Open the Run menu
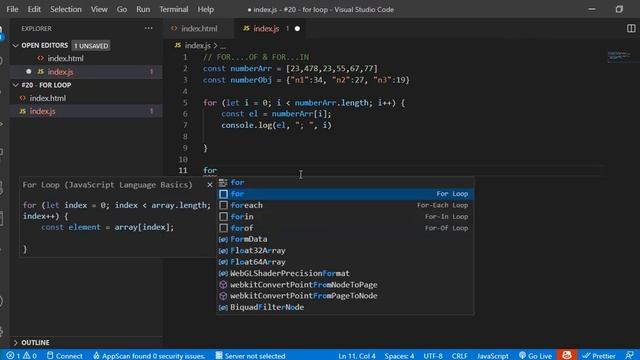 pos(143,9)
